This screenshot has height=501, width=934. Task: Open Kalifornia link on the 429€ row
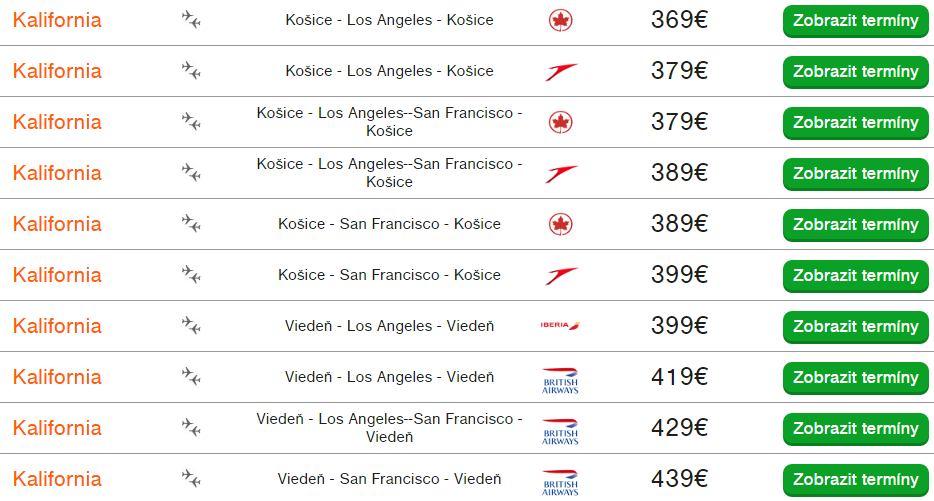click(57, 428)
